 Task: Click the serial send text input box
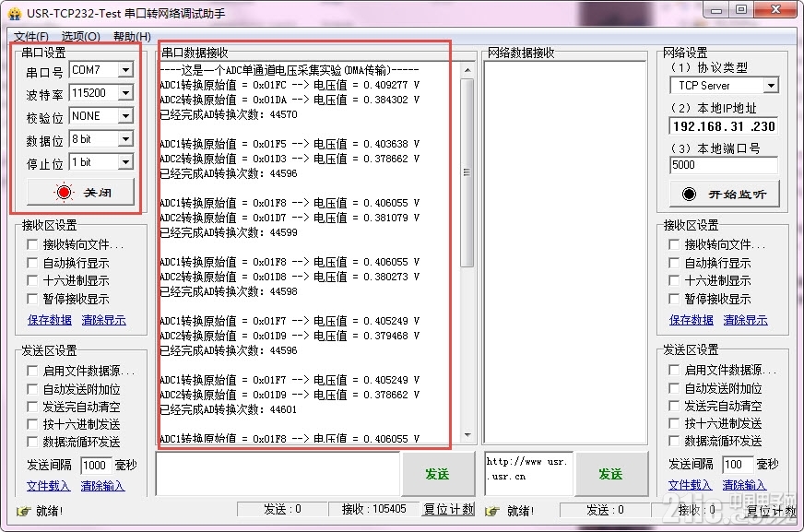tap(278, 474)
